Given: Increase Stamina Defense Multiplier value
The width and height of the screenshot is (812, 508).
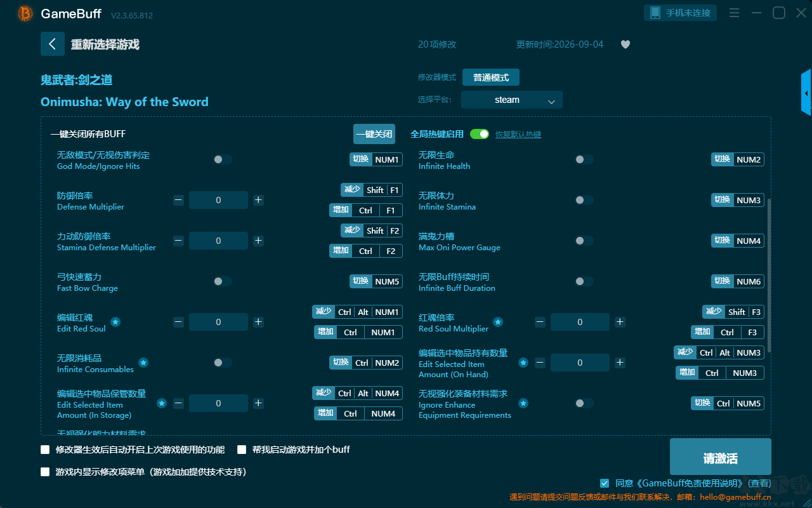Looking at the screenshot, I should coord(258,241).
